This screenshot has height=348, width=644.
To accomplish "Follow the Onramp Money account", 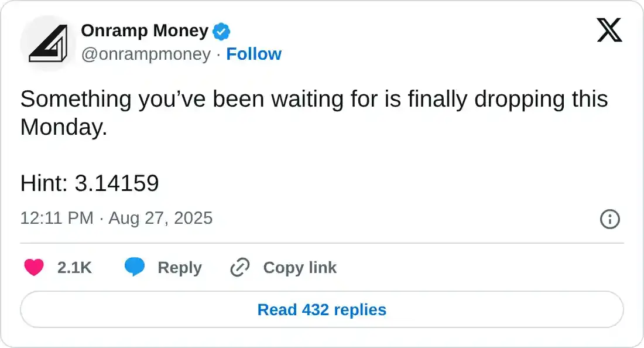I will coord(254,54).
